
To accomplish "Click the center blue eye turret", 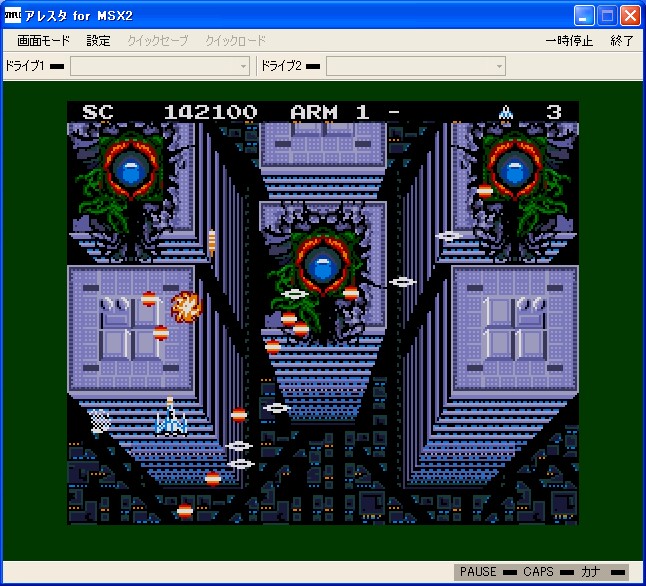I will pyautogui.click(x=323, y=266).
